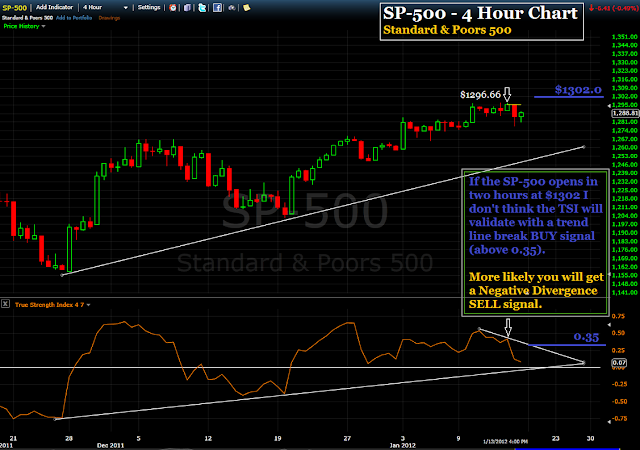Click the TSI value tag 0.07
Image resolution: width=640 pixels, height=450 pixels.
click(619, 363)
